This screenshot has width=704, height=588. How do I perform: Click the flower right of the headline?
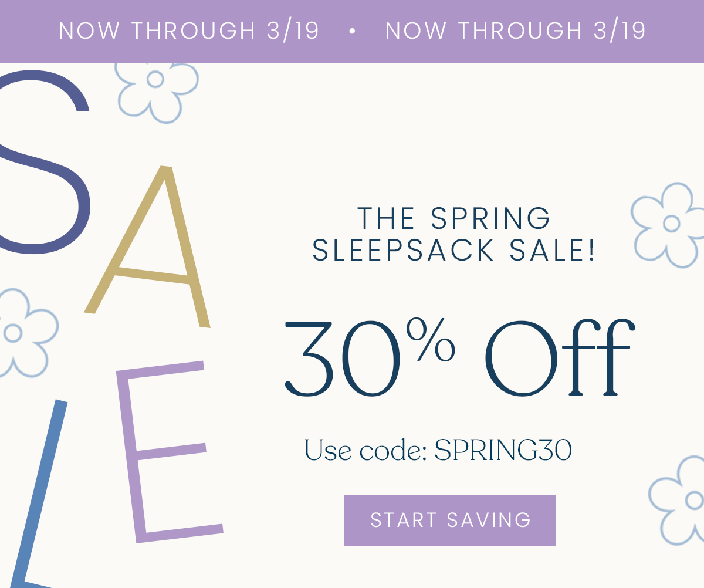coord(669,224)
